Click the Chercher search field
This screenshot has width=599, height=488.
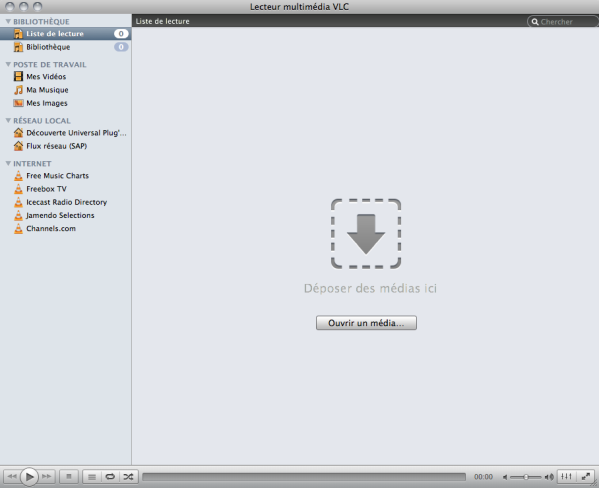click(563, 22)
